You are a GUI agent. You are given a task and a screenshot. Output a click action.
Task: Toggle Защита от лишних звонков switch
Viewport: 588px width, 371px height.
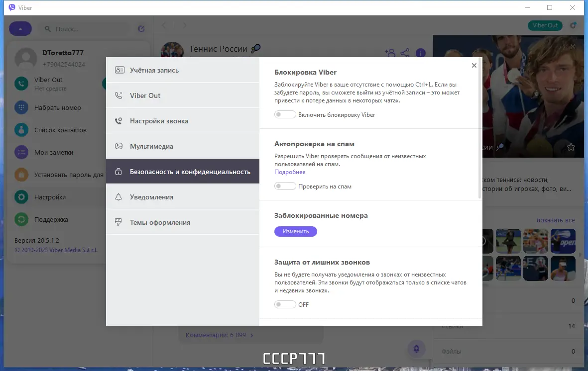pyautogui.click(x=285, y=304)
